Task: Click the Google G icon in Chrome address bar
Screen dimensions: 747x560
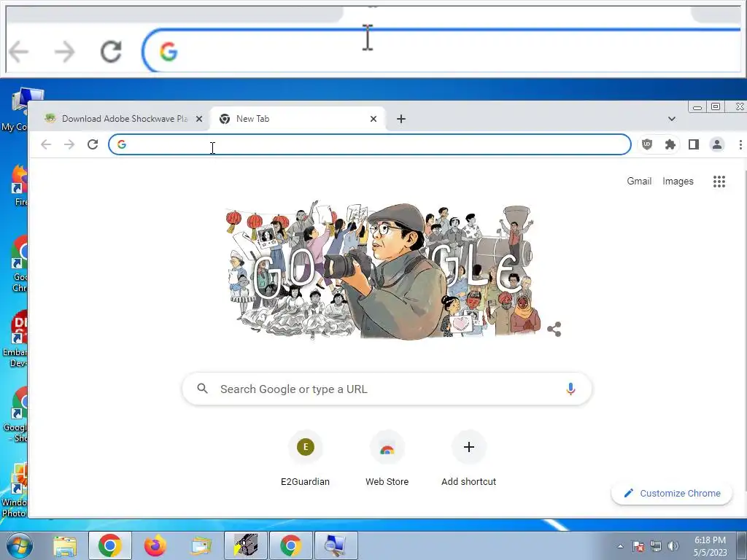Action: click(x=122, y=144)
